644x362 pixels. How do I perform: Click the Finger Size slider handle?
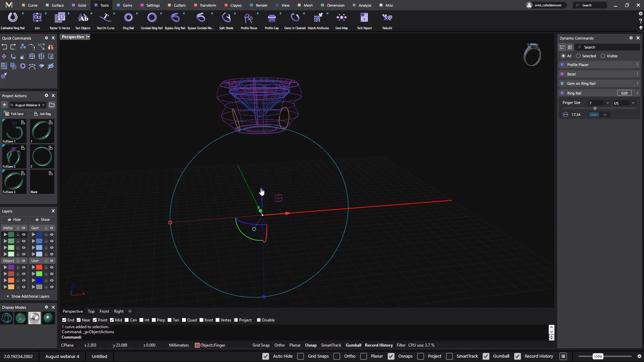tap(595, 108)
